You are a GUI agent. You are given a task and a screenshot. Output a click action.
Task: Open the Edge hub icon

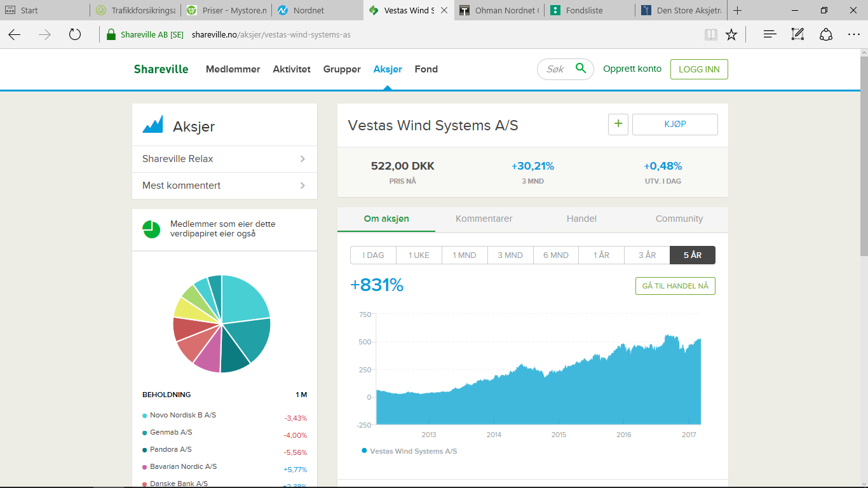770,34
